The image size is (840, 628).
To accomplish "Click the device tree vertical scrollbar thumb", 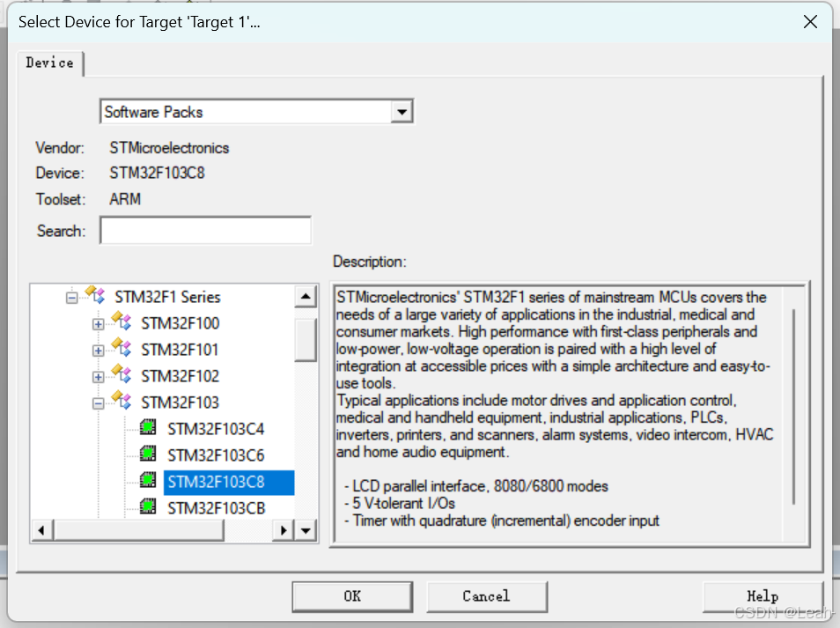I will [x=306, y=340].
